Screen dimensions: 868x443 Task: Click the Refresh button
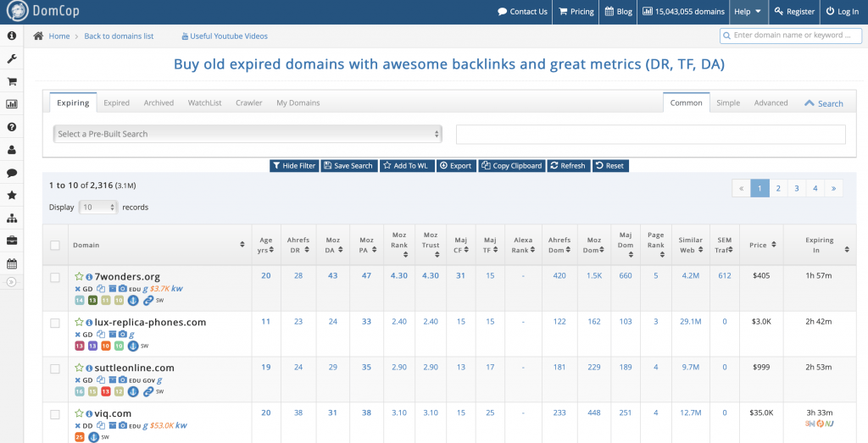coord(569,166)
